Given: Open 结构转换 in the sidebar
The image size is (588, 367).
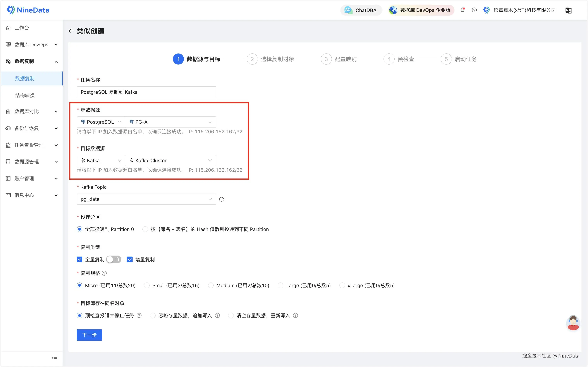Looking at the screenshot, I should click(x=25, y=95).
